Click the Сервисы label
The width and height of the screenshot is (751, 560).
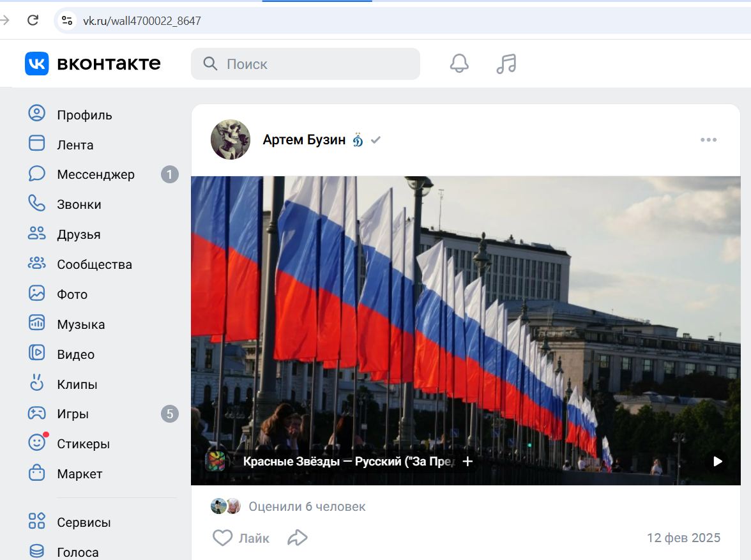(x=84, y=522)
